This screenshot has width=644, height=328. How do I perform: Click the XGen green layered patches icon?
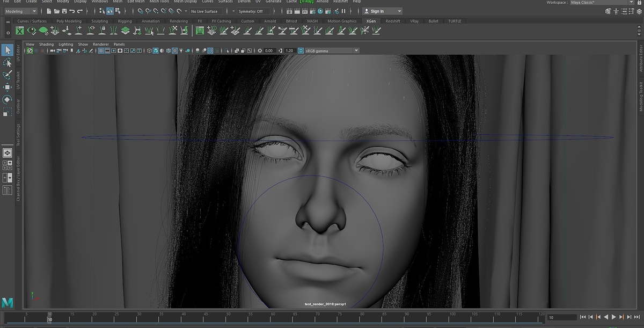[125, 31]
